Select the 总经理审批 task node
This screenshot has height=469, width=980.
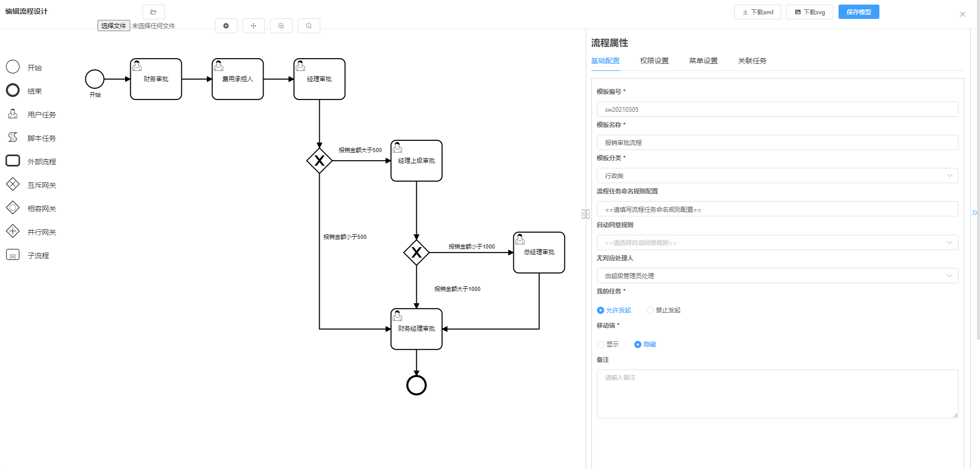[539, 253]
